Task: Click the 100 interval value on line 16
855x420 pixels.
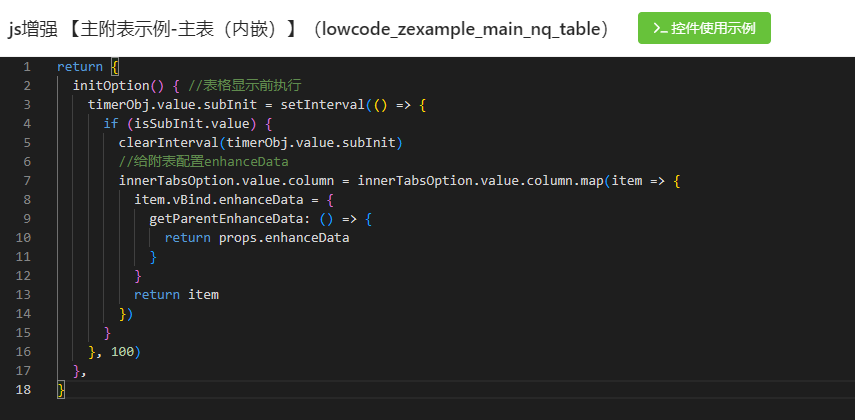Action: (122, 352)
